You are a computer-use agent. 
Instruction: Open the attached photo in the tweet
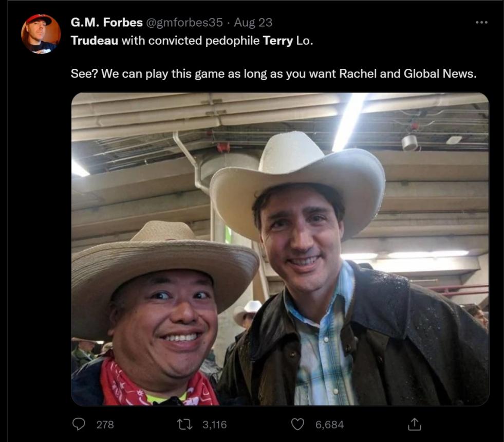click(279, 249)
